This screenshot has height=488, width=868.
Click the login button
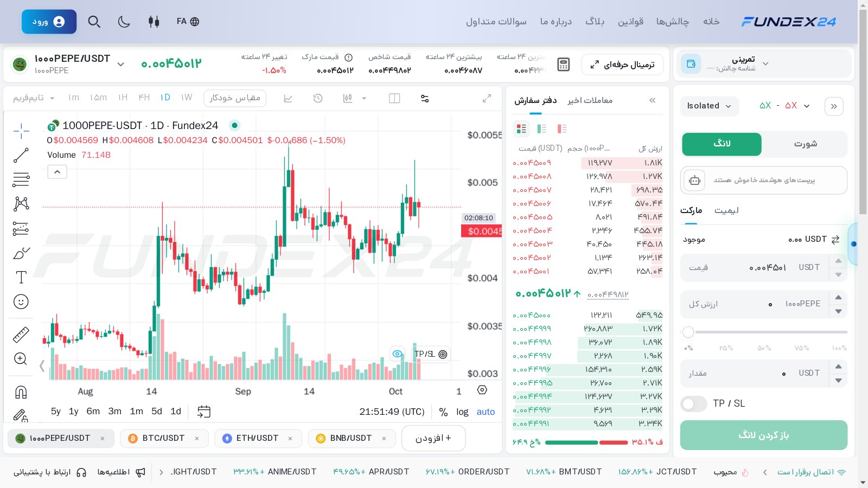49,22
